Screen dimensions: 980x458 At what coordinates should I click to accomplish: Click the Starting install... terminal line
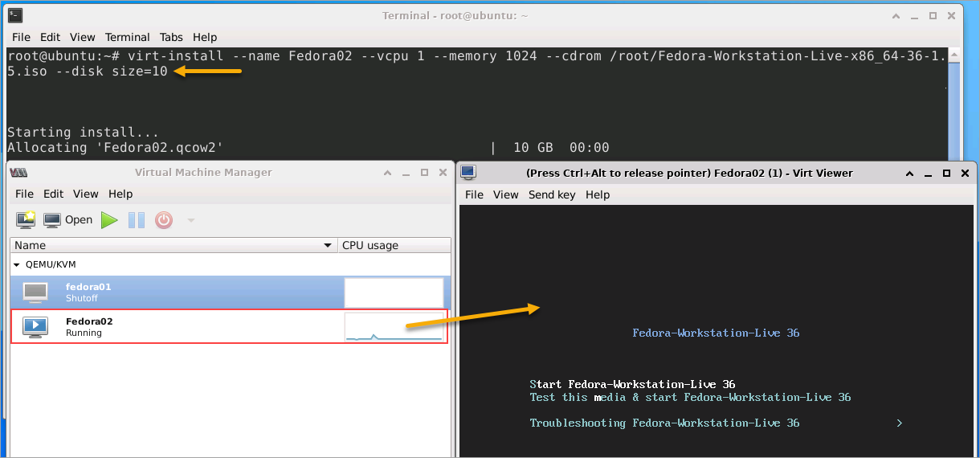(83, 132)
